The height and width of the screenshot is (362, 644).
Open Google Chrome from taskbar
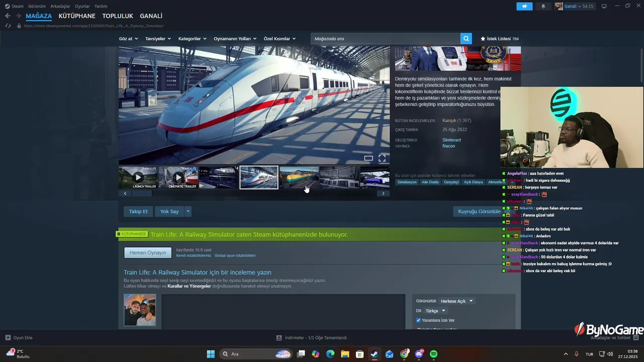404,354
